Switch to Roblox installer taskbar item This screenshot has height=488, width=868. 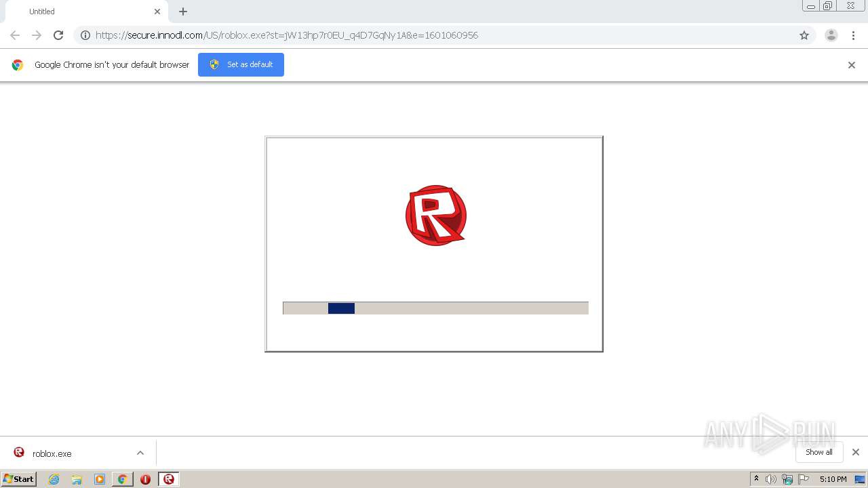169,479
